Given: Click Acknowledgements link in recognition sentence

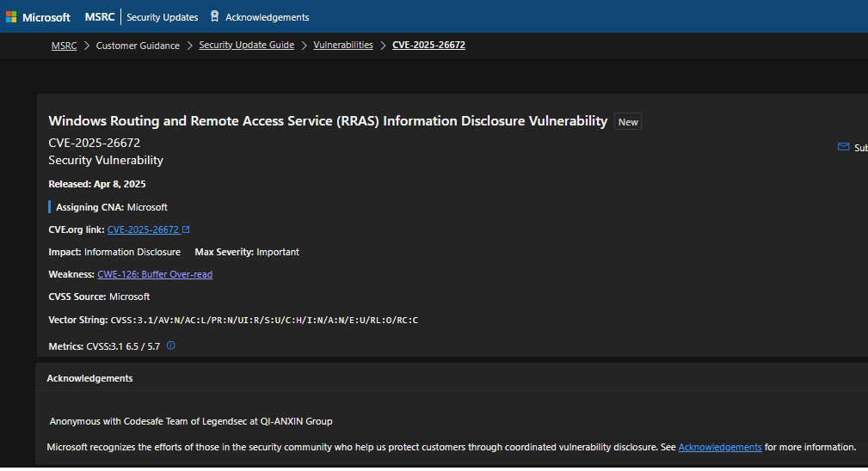Looking at the screenshot, I should 719,447.
